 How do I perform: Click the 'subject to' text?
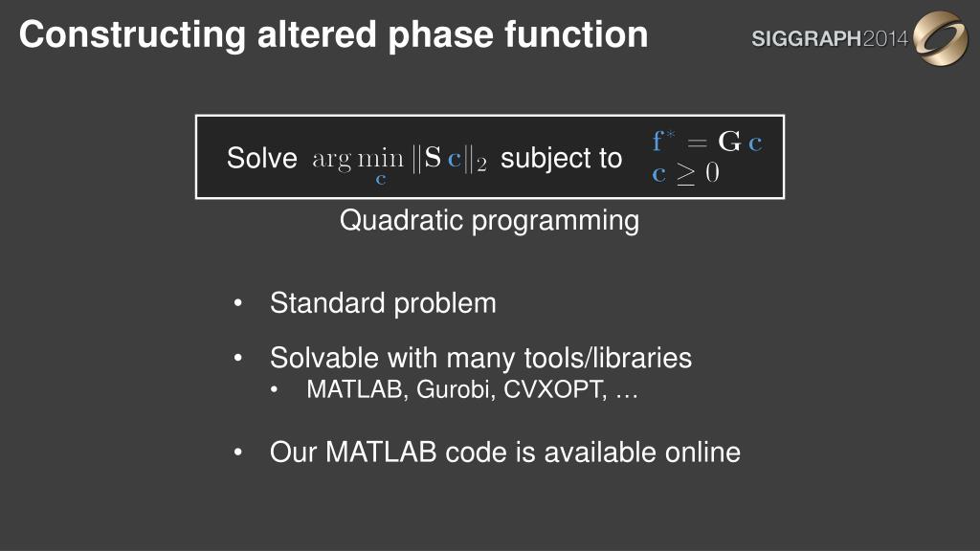coord(561,158)
